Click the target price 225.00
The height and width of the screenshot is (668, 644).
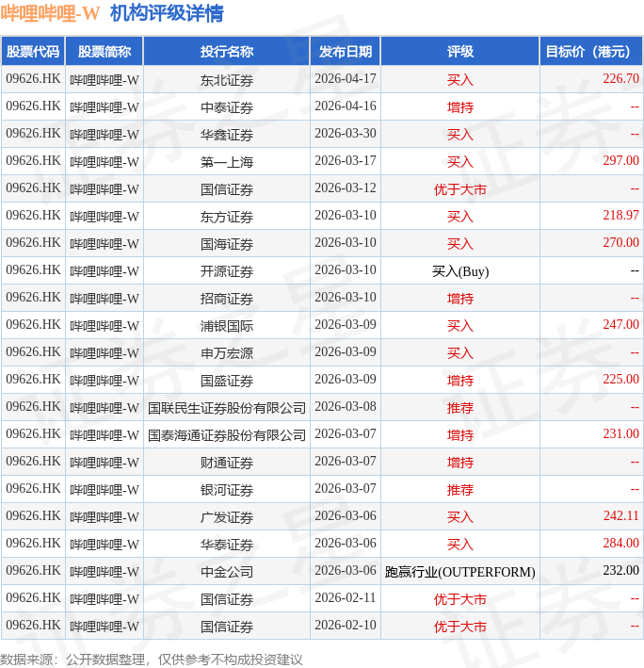(620, 379)
